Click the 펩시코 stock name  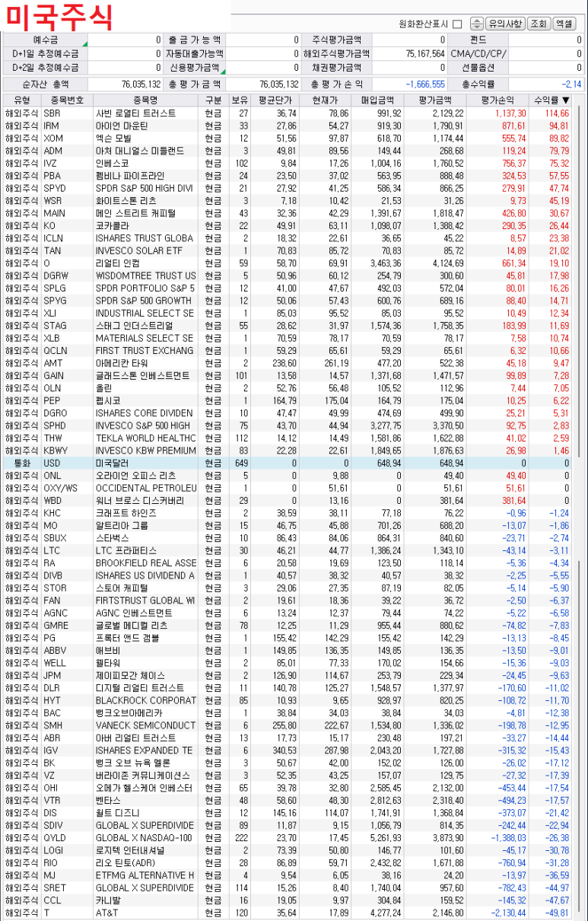coord(107,400)
